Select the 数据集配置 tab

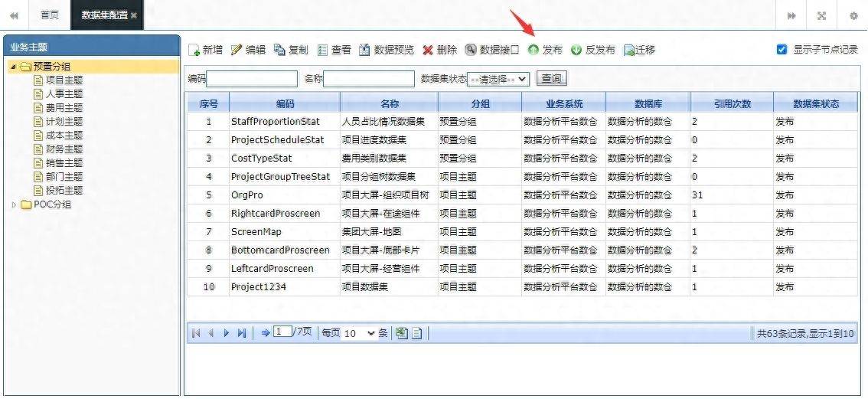coord(103,15)
